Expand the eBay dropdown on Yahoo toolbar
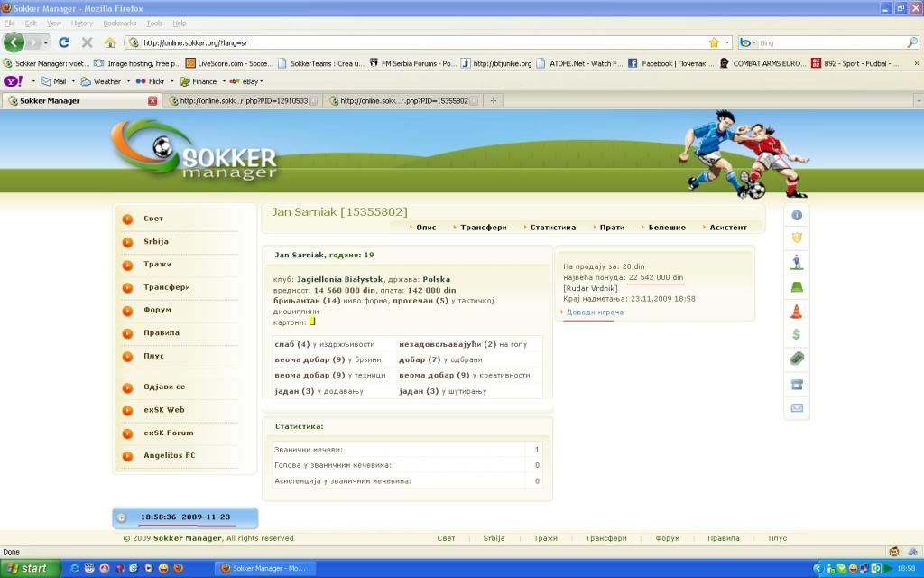Viewport: 924px width, 578px height. click(261, 81)
